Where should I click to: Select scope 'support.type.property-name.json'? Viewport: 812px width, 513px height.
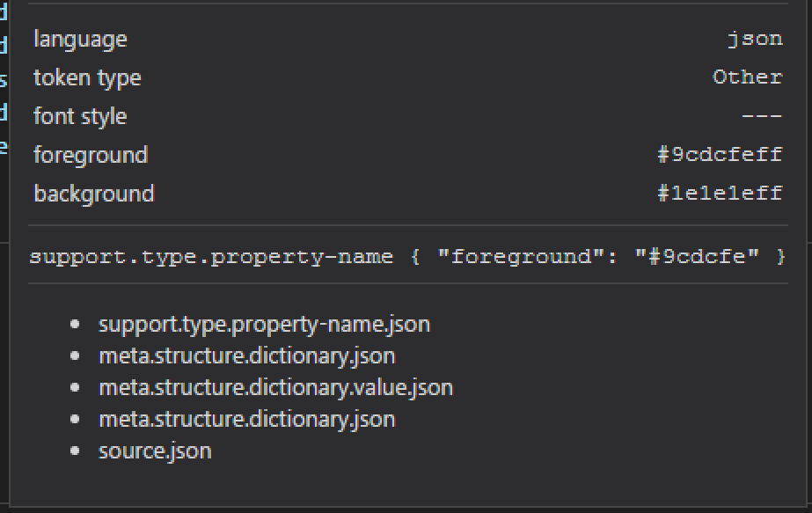point(264,325)
